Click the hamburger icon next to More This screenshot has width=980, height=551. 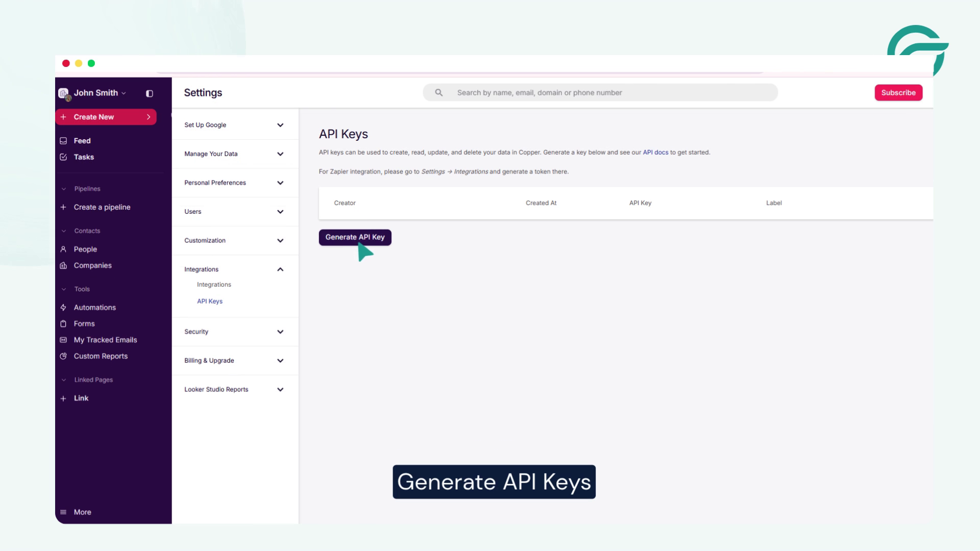[63, 512]
